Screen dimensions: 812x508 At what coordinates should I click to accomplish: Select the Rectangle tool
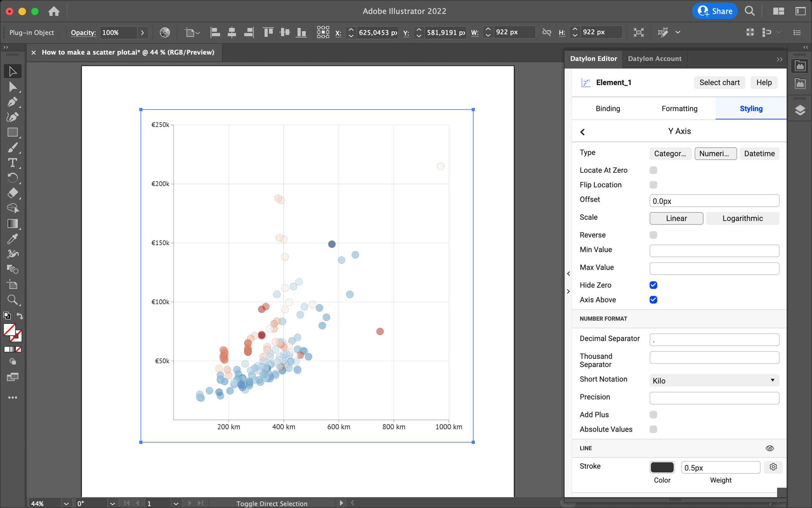(12, 132)
